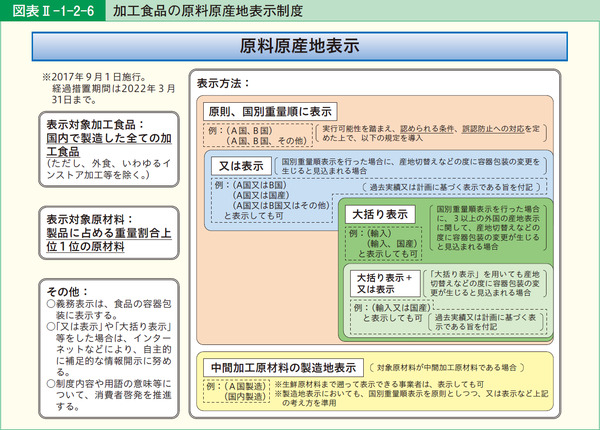Viewport: 600px width, 430px height.
Task: Click the example (輸入、国産)
Action: (392, 244)
